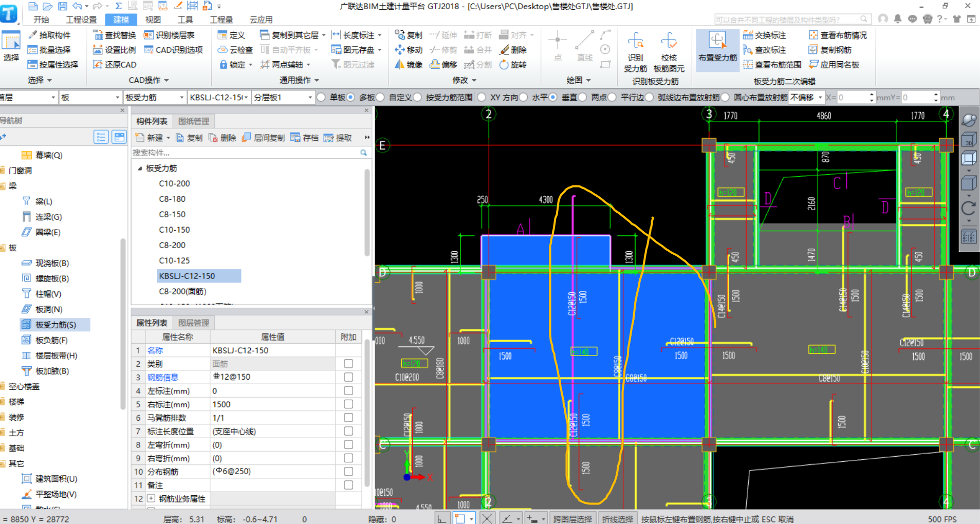This screenshot has width=980, height=524.
Task: Select 板负筋(F) in navigation tree
Action: click(45, 340)
